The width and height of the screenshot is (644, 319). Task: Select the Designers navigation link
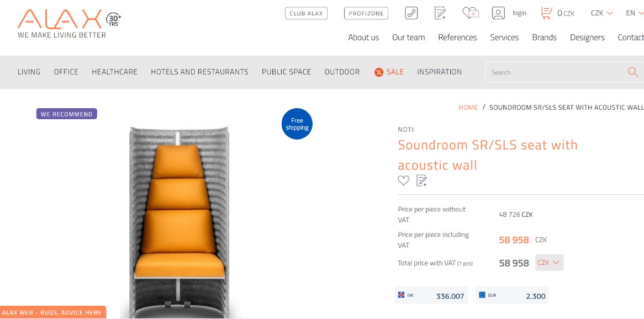tap(587, 38)
